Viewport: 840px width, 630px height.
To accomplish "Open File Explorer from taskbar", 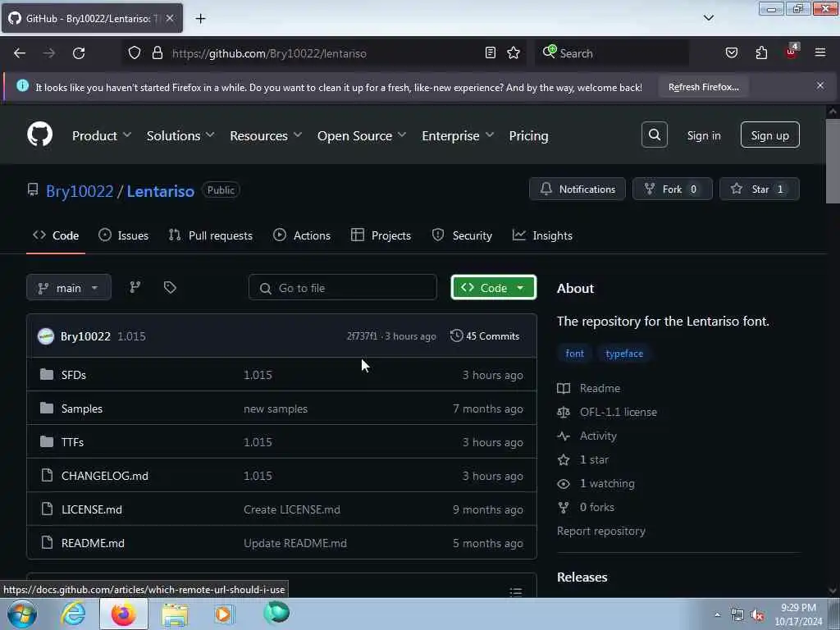I will 176,614.
